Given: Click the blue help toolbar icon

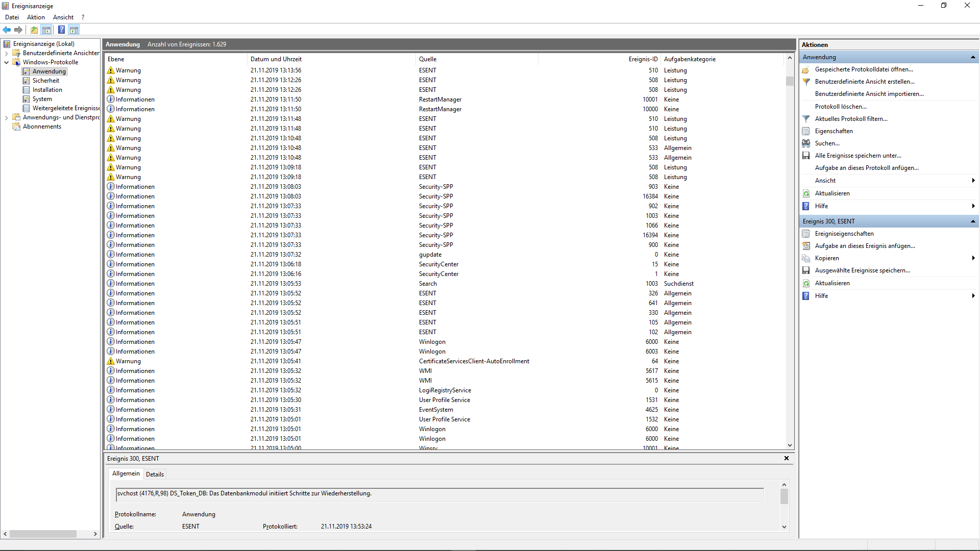Looking at the screenshot, I should [x=61, y=30].
